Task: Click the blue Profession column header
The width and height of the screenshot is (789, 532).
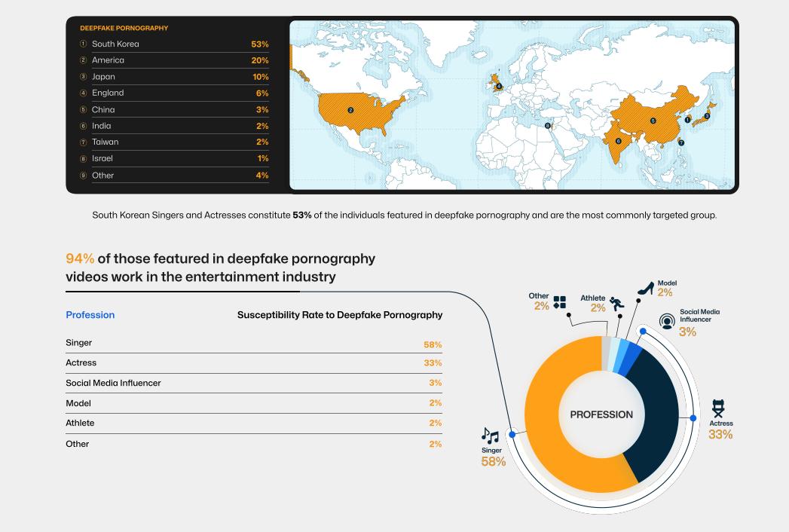Action: click(90, 315)
